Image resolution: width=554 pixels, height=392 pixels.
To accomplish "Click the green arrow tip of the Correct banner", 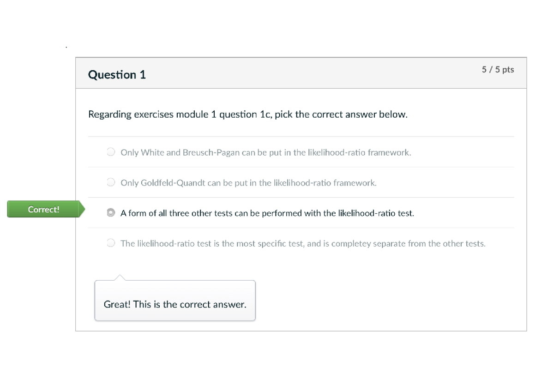I will point(82,209).
